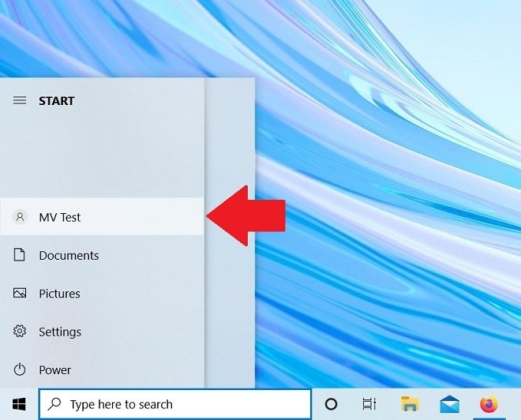Click the Windows Start button on the taskbar
This screenshot has width=521, height=420.
pyautogui.click(x=19, y=404)
